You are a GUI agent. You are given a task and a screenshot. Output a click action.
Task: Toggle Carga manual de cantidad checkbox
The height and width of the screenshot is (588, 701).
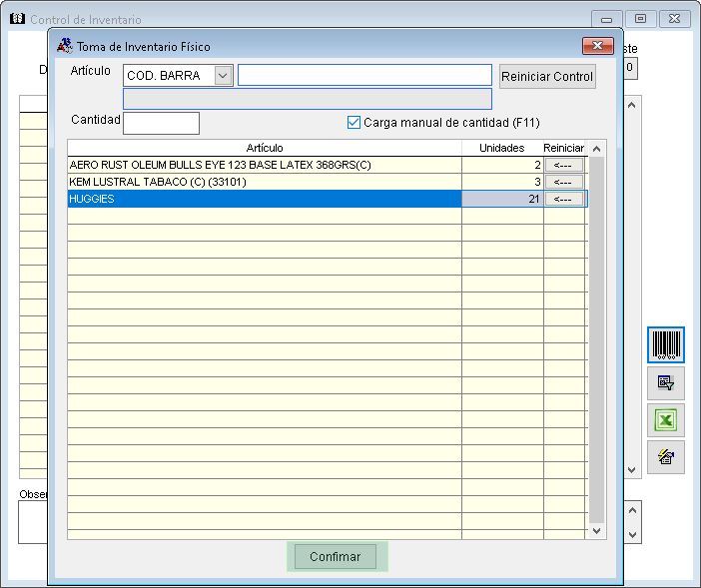click(353, 123)
